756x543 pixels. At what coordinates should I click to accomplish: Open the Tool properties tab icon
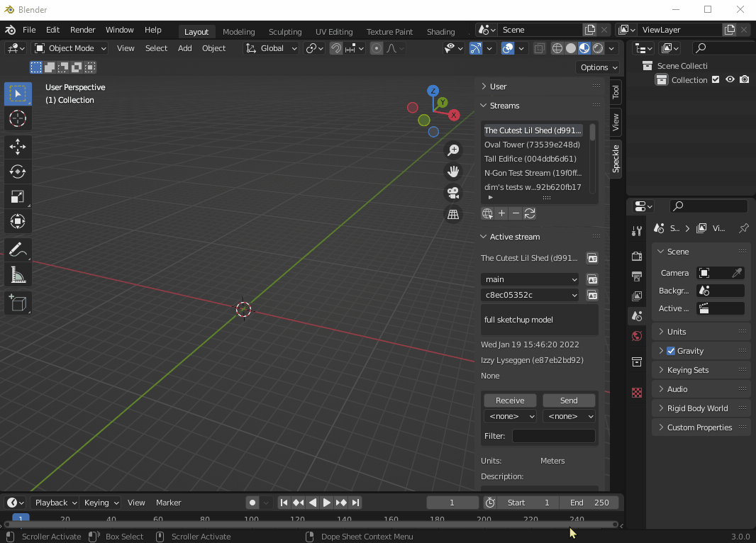pos(636,231)
